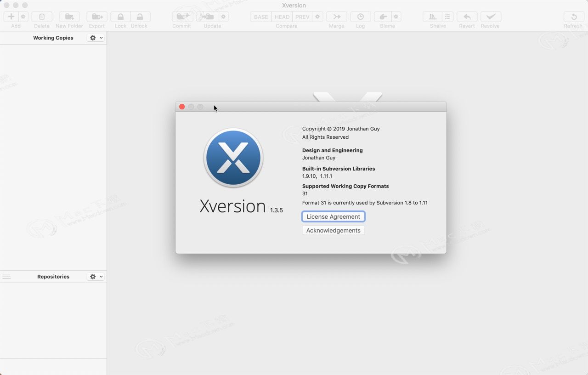Click the Update toolbar icon
The width and height of the screenshot is (588, 375).
coord(208,17)
